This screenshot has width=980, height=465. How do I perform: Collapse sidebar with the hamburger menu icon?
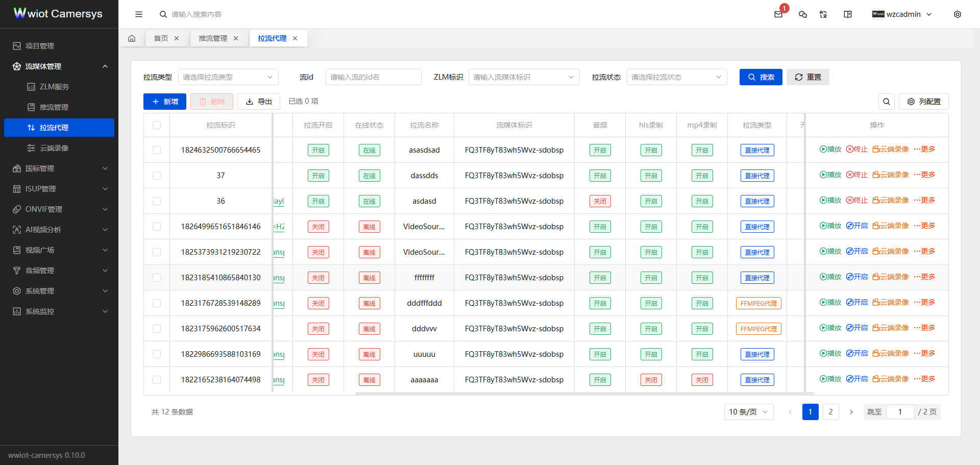[x=139, y=14]
